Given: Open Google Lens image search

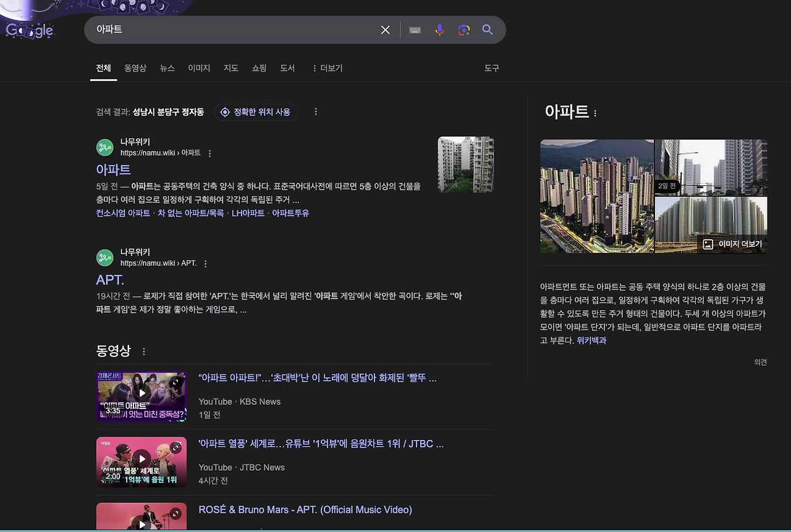Looking at the screenshot, I should [x=464, y=30].
